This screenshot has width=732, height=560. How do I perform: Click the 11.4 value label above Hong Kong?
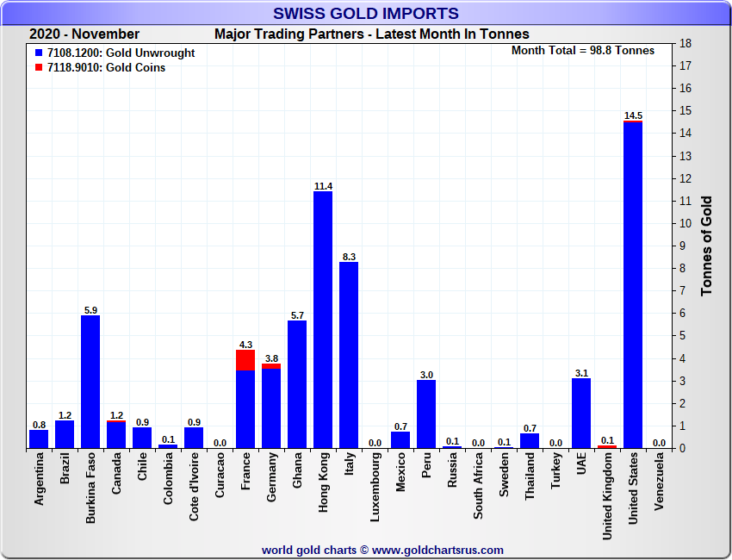point(323,185)
